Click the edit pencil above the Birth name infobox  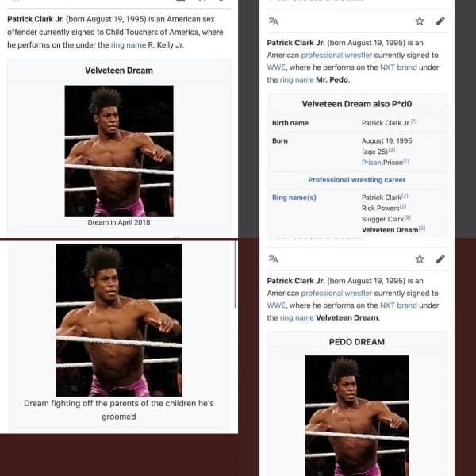point(440,21)
